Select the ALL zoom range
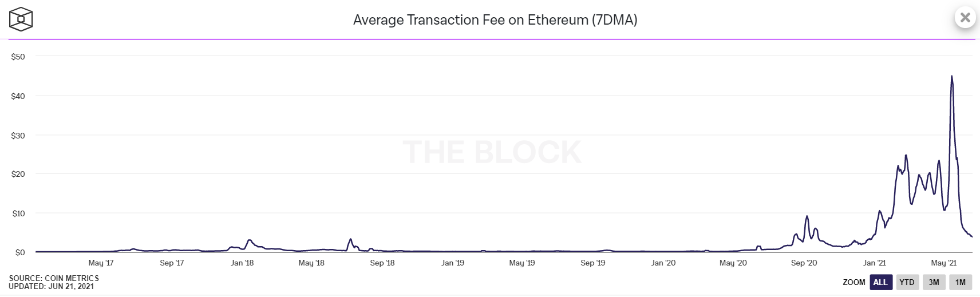Image resolution: width=980 pixels, height=297 pixels. [880, 282]
